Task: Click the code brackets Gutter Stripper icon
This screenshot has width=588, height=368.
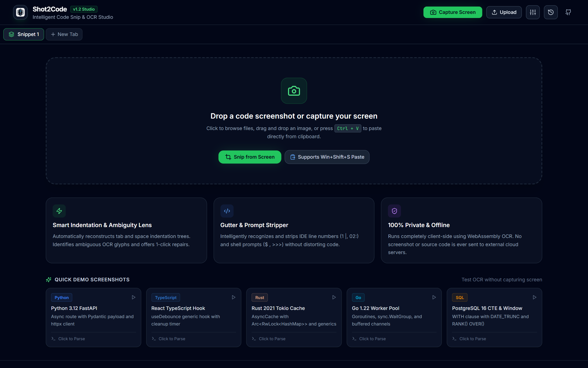Action: pos(227,211)
